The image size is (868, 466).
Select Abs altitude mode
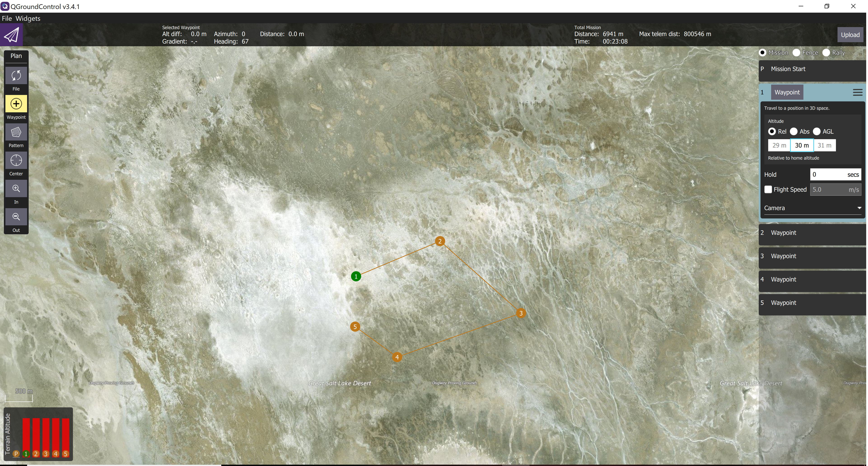pos(794,131)
